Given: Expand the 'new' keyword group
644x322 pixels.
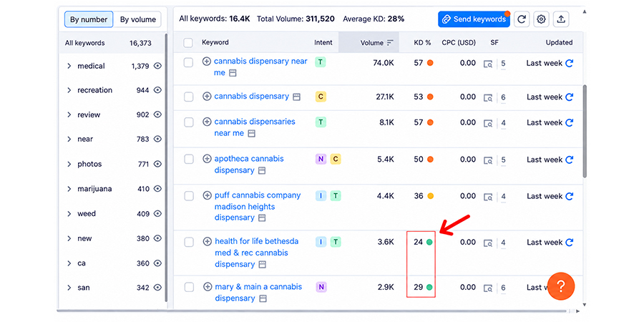Looking at the screenshot, I should (69, 238).
